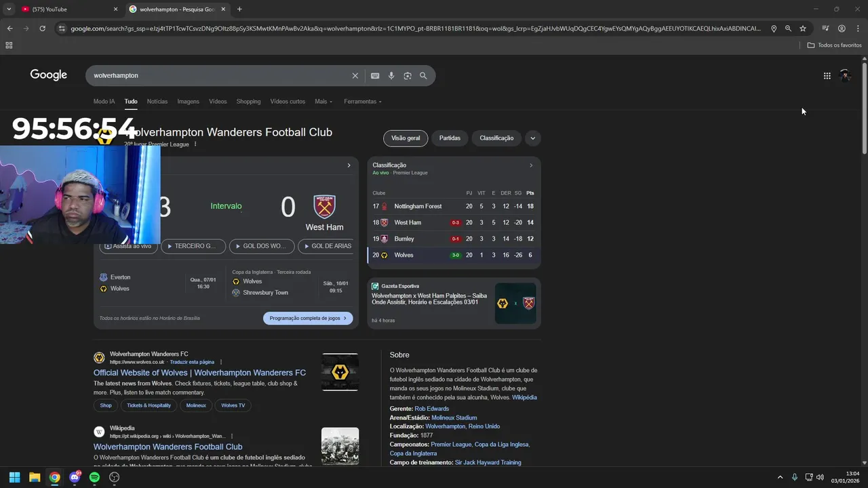This screenshot has width=868, height=488.
Task: Start voice search with the microphone icon
Action: (391, 76)
